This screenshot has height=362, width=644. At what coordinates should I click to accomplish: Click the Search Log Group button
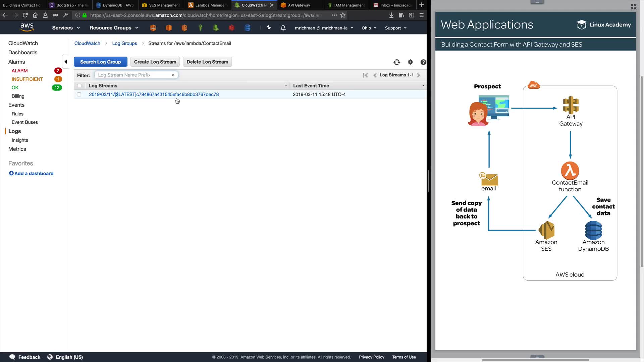100,62
